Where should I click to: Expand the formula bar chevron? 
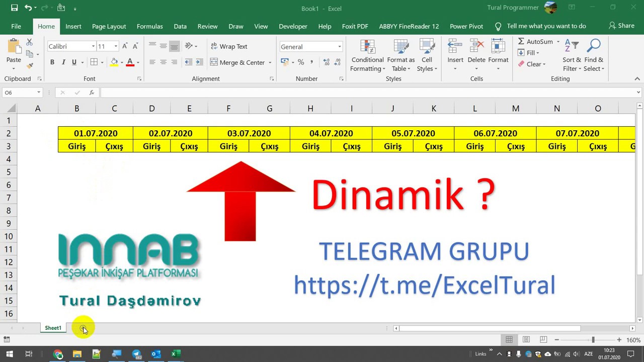pyautogui.click(x=638, y=93)
